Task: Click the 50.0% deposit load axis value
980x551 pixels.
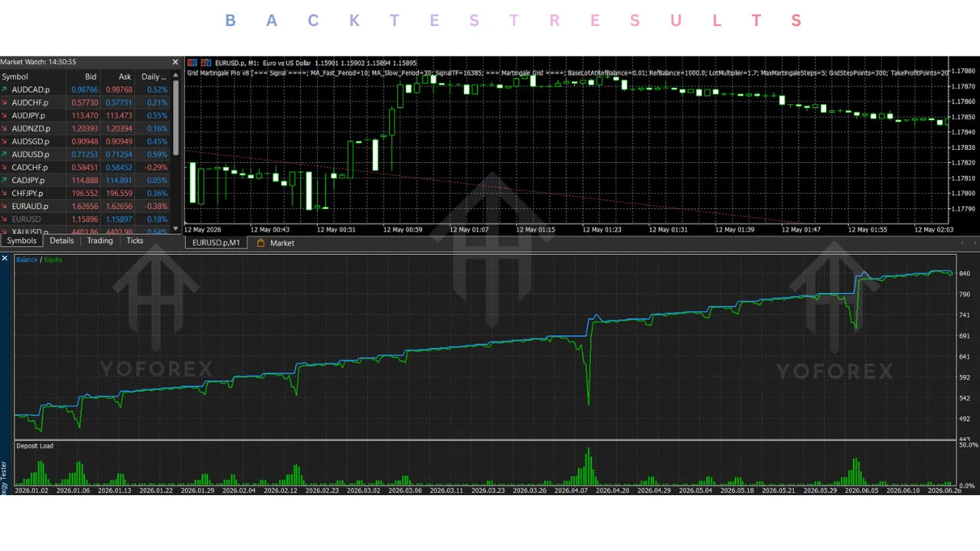Action: click(x=969, y=445)
